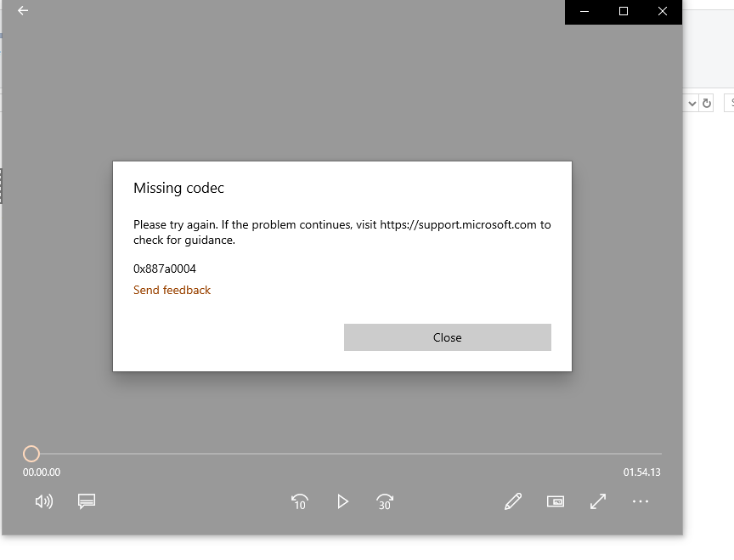734x560 pixels.
Task: Switch to mini view mode
Action: click(556, 501)
